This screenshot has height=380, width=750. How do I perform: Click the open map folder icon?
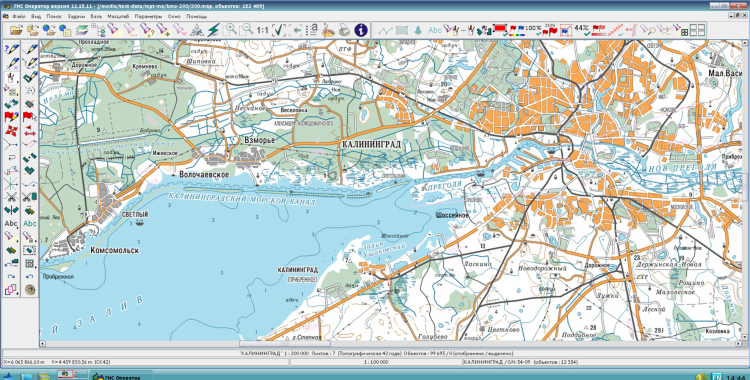pos(16,30)
